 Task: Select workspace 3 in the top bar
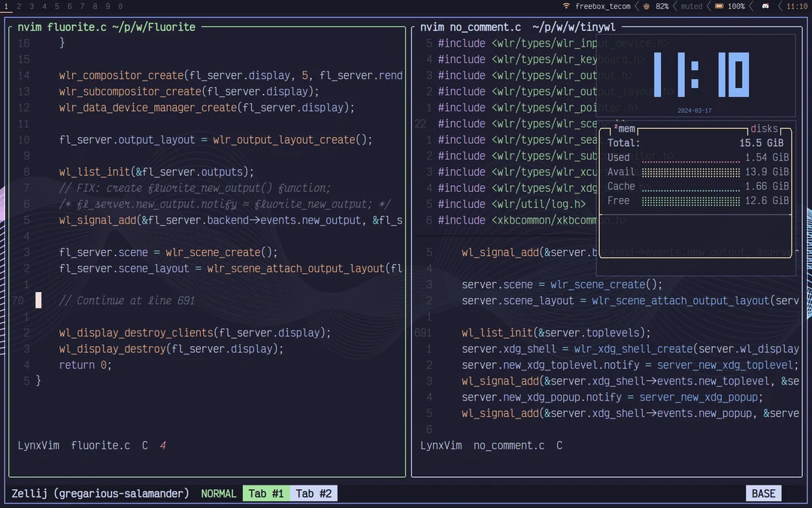[32, 6]
